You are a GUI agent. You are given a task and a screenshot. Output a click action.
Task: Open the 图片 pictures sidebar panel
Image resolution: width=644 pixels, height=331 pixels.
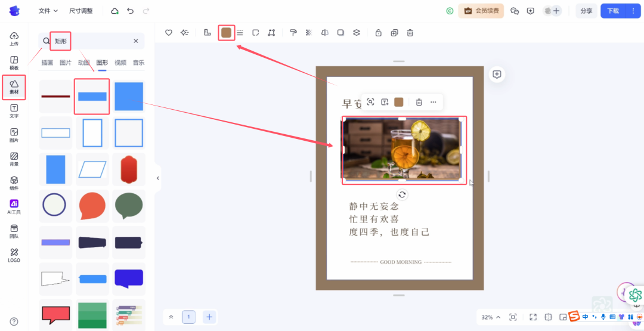point(14,135)
